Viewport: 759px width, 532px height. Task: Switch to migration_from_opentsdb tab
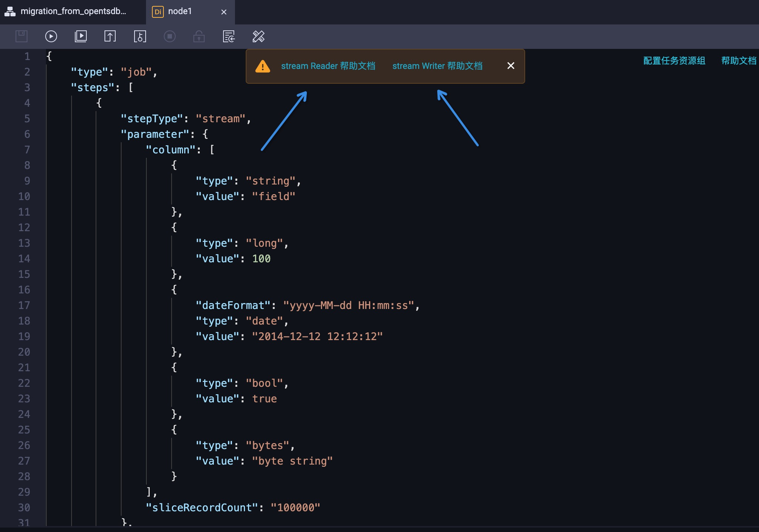73,11
